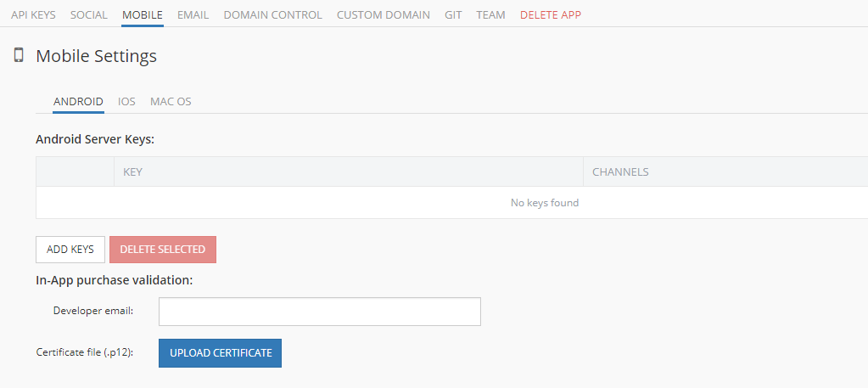
Task: Switch to the CUSTOM DOMAIN tab
Action: (383, 15)
